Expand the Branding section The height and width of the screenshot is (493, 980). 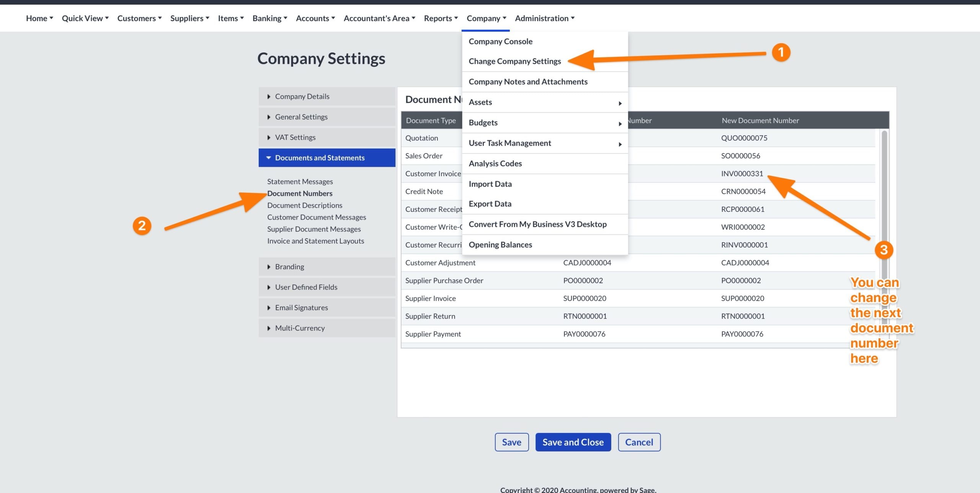point(289,267)
